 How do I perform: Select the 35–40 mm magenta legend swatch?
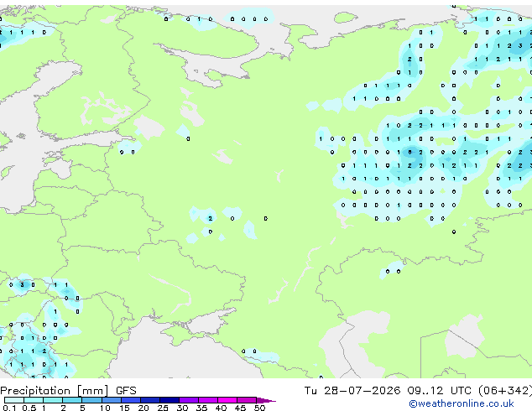[x=208, y=400]
